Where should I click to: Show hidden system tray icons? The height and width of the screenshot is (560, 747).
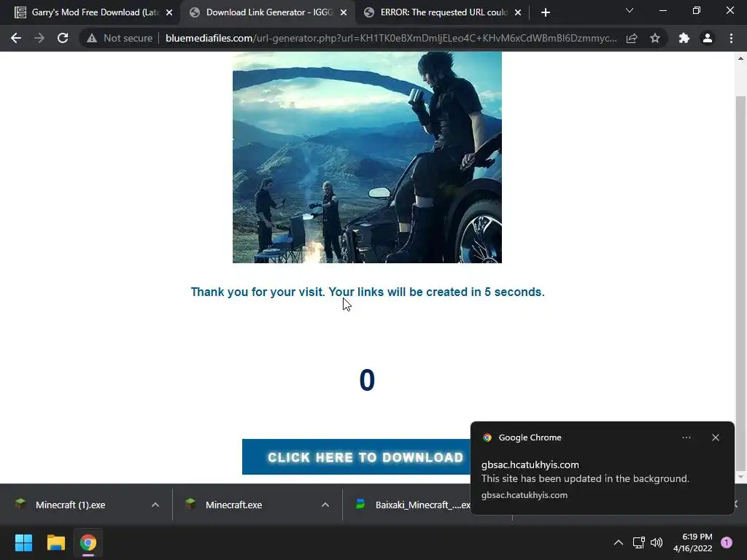pyautogui.click(x=619, y=542)
